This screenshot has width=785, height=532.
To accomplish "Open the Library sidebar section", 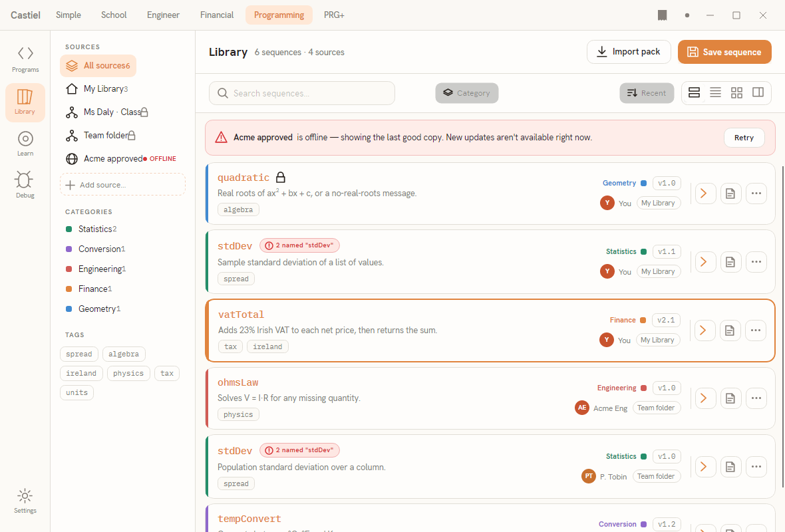I will [x=25, y=102].
